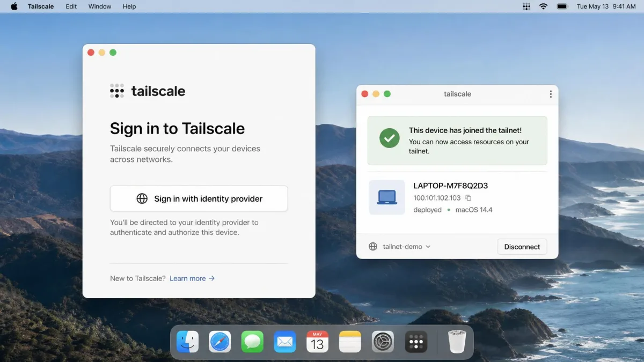Open Mail from the dock
This screenshot has width=644, height=362.
pos(285,342)
